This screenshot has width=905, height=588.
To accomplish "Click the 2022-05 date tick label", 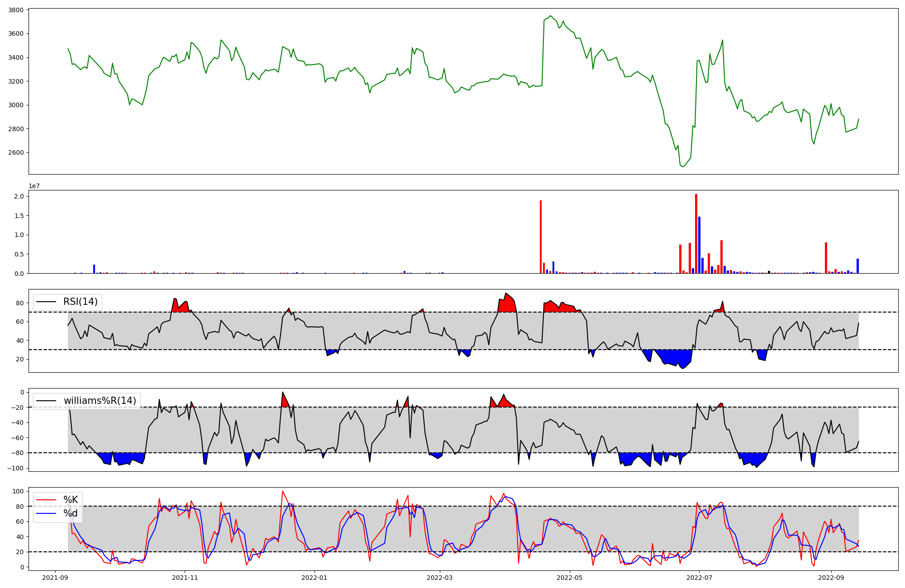I will [569, 578].
